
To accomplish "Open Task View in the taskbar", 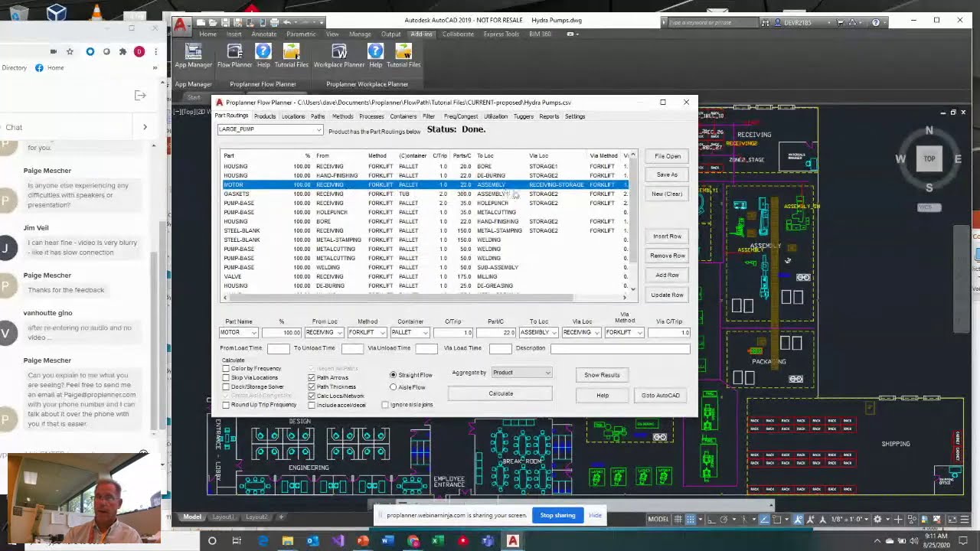I will tap(237, 541).
